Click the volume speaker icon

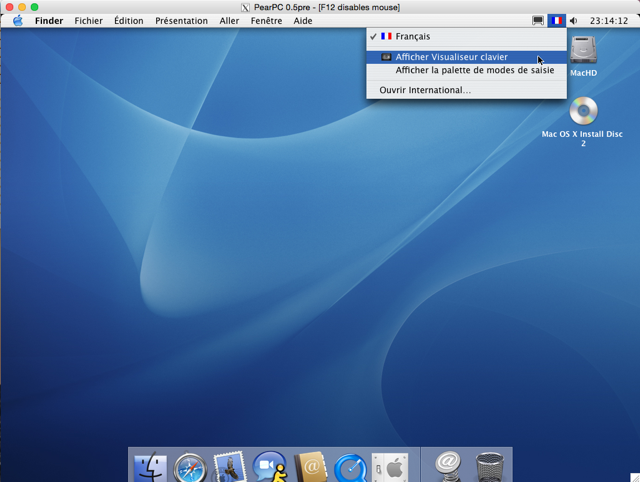(x=573, y=21)
